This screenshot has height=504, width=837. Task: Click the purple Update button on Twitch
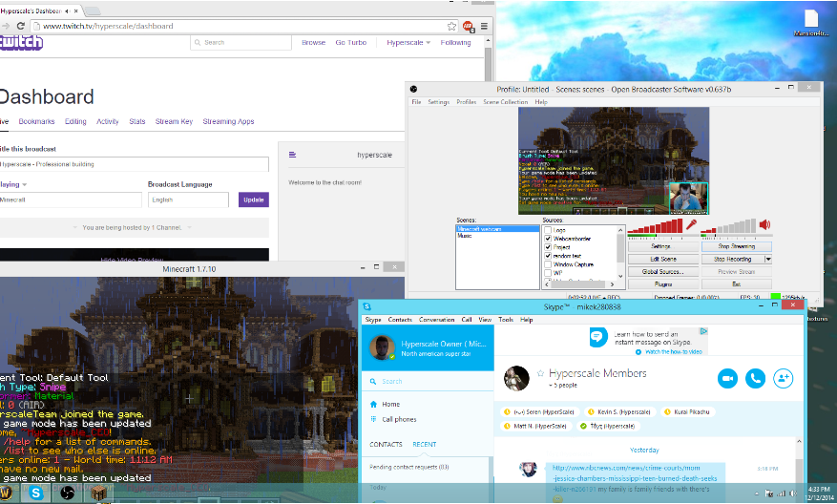pyautogui.click(x=254, y=199)
